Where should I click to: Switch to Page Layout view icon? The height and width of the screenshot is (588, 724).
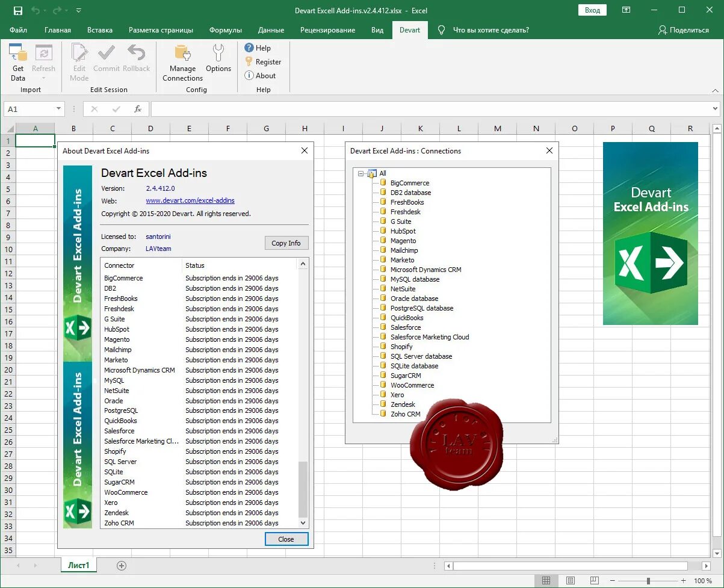(570, 581)
